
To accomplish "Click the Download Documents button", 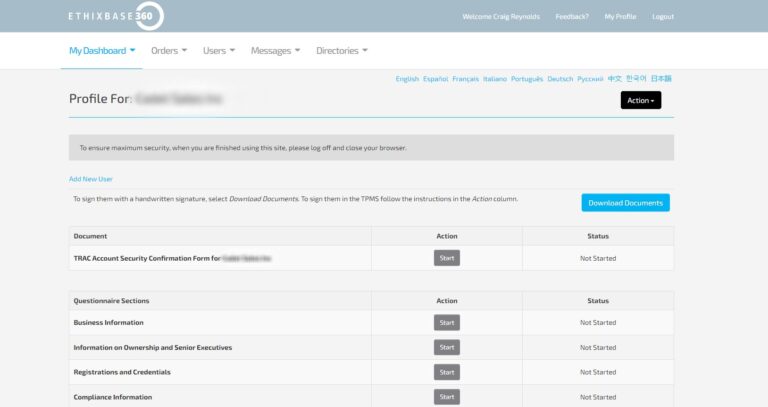I will pos(625,203).
